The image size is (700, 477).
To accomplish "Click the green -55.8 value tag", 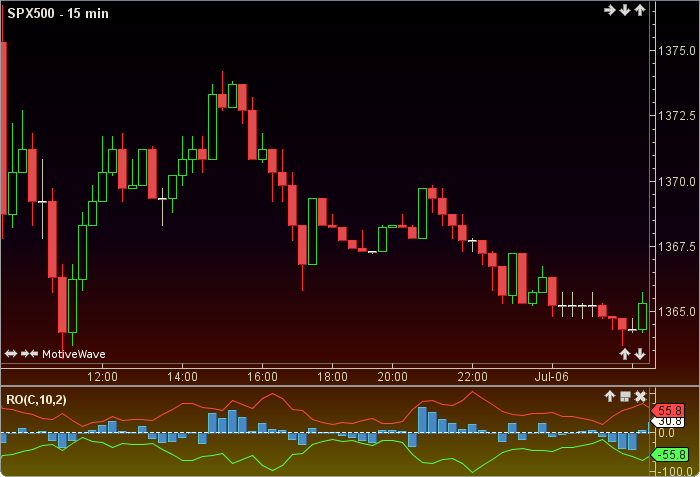I will pos(668,455).
